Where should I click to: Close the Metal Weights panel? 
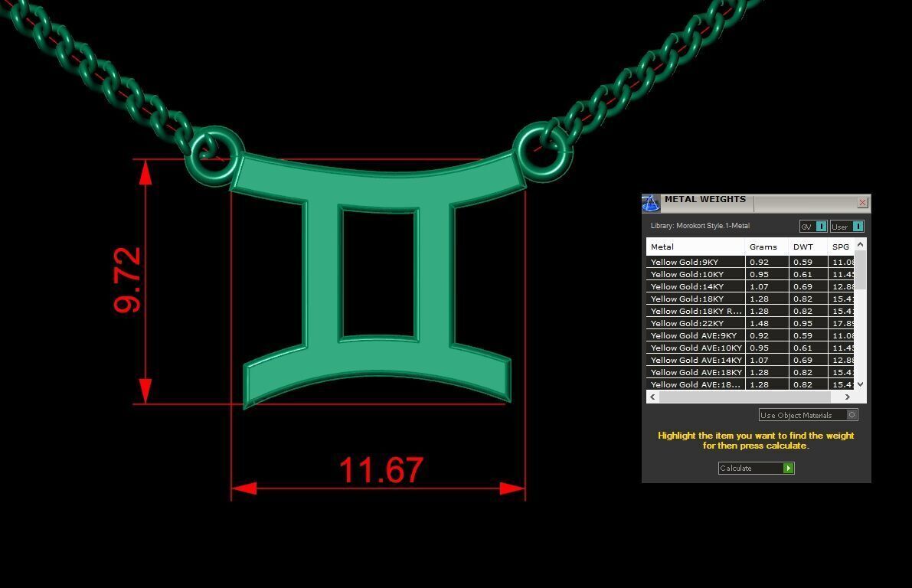862,202
